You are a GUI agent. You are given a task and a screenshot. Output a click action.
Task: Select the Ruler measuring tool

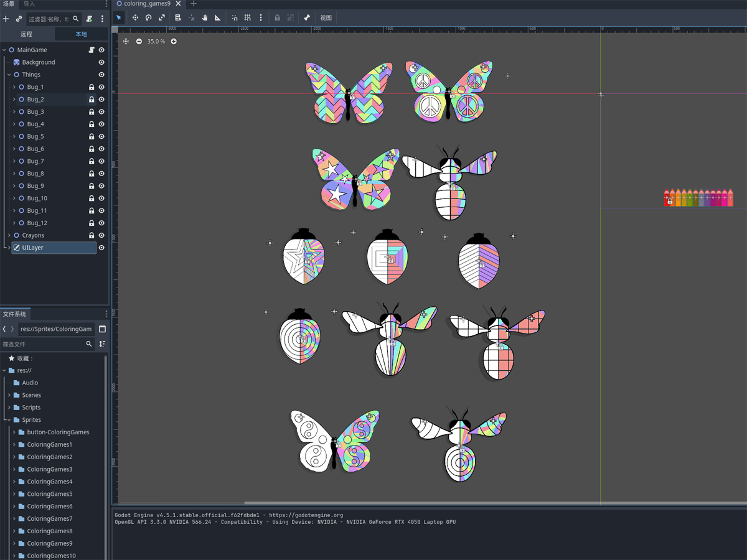[218, 18]
